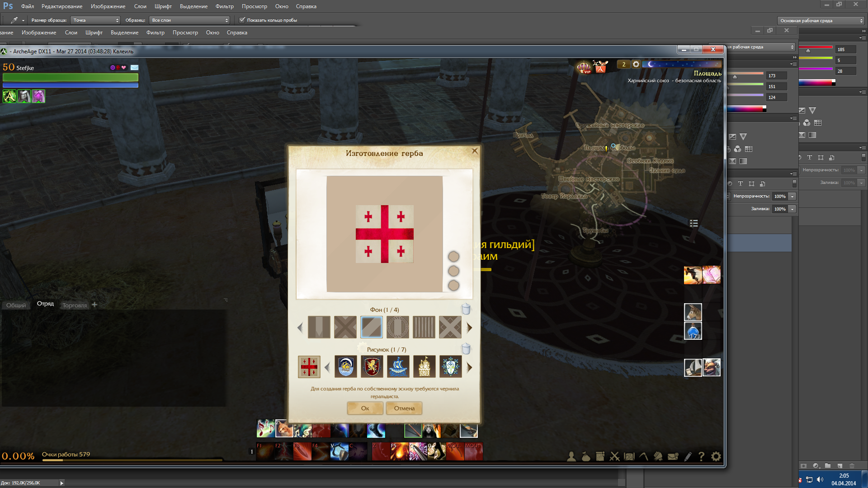This screenshot has width=868, height=488.
Task: Open the inventory bag icon
Action: tap(586, 456)
